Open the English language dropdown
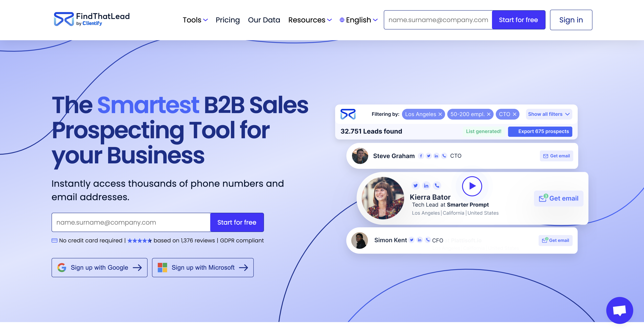Screen dimensions: 644x330 coord(358,20)
